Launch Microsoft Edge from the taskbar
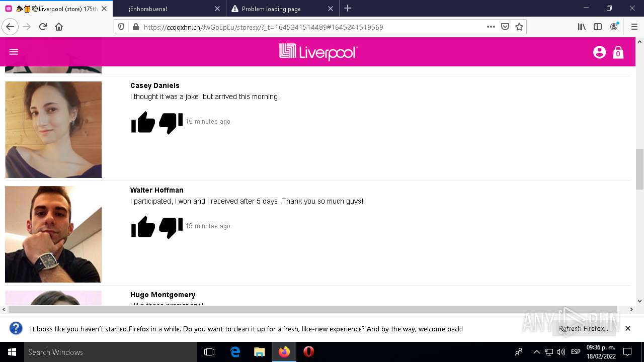 (235, 352)
